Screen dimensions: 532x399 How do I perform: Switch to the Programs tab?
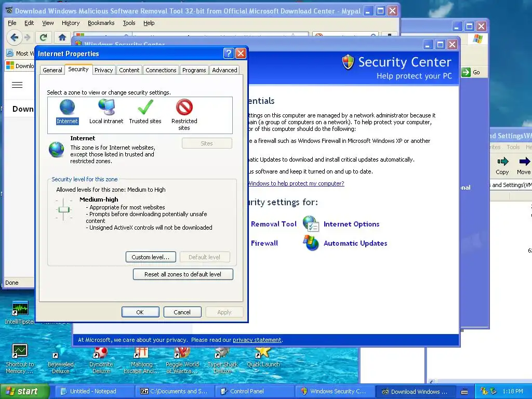point(194,70)
